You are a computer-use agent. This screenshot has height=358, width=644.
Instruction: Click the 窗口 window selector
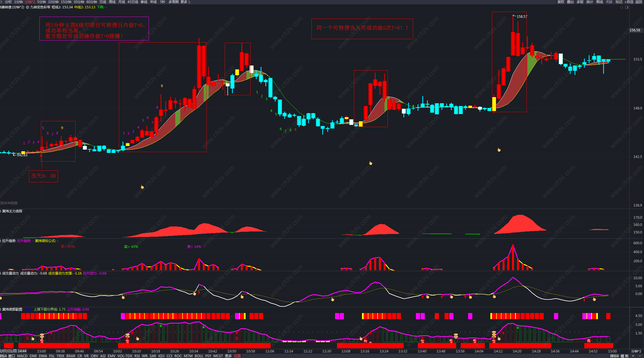pyautogui.click(x=12, y=356)
